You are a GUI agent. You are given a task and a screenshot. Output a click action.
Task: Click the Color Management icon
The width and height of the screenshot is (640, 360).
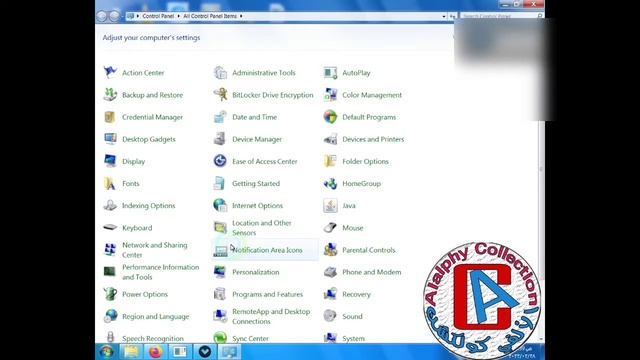click(331, 95)
